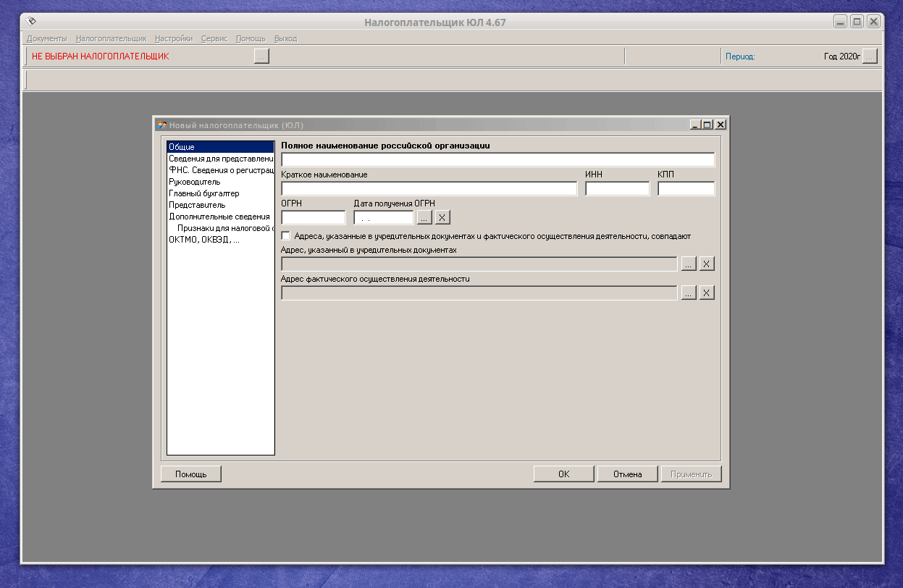Select Руководитель in the section list

pyautogui.click(x=194, y=182)
